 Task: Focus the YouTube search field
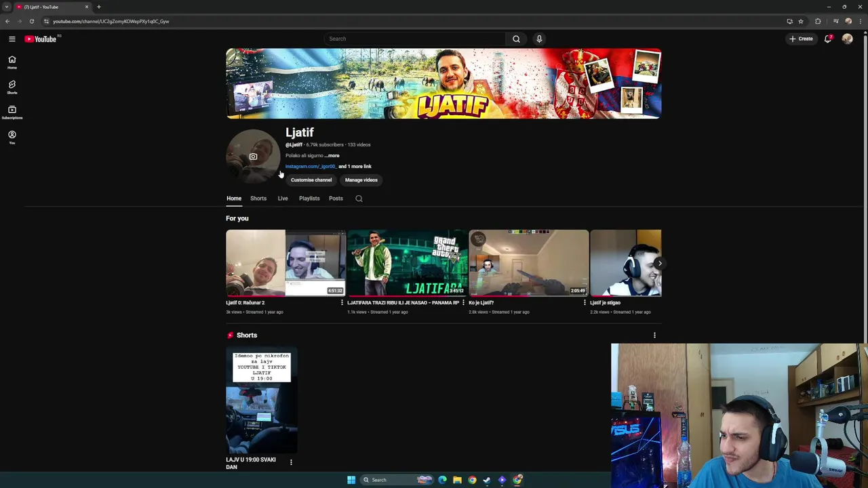pyautogui.click(x=414, y=39)
